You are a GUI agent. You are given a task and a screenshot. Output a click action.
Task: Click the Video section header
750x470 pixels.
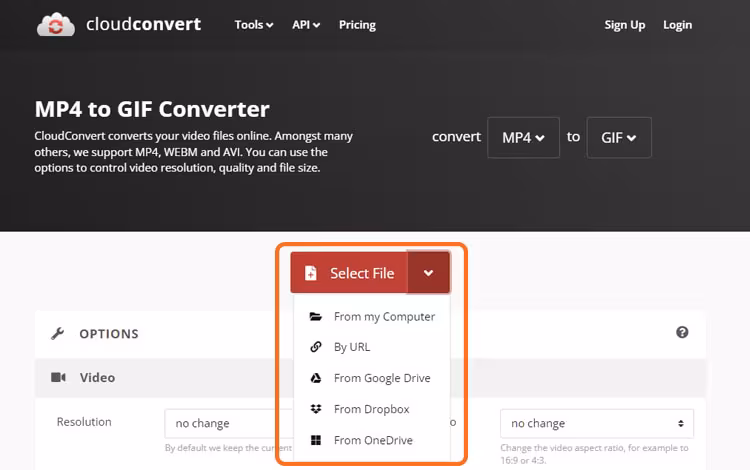(x=370, y=378)
